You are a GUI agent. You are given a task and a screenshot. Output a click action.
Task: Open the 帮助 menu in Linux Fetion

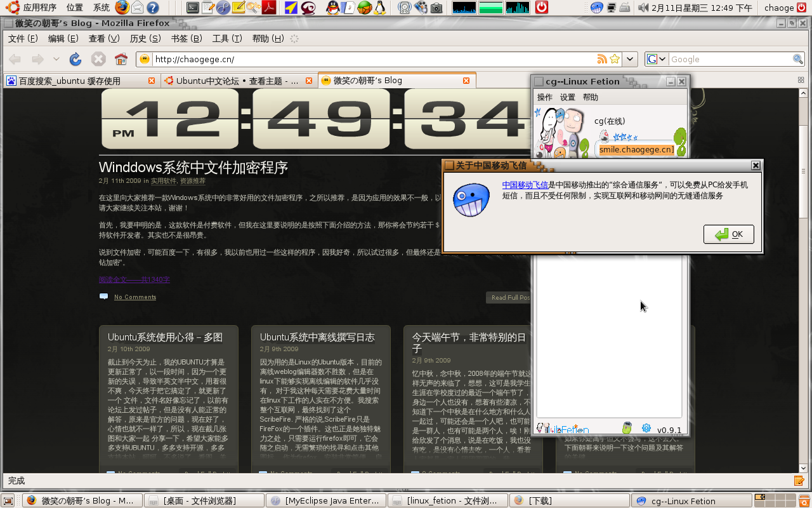(591, 97)
